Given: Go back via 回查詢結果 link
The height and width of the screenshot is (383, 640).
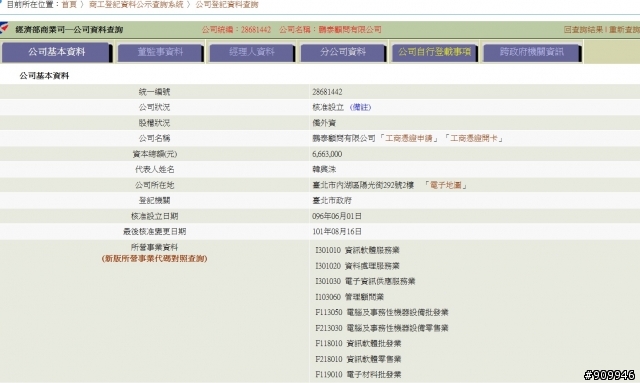Looking at the screenshot, I should click(583, 29).
